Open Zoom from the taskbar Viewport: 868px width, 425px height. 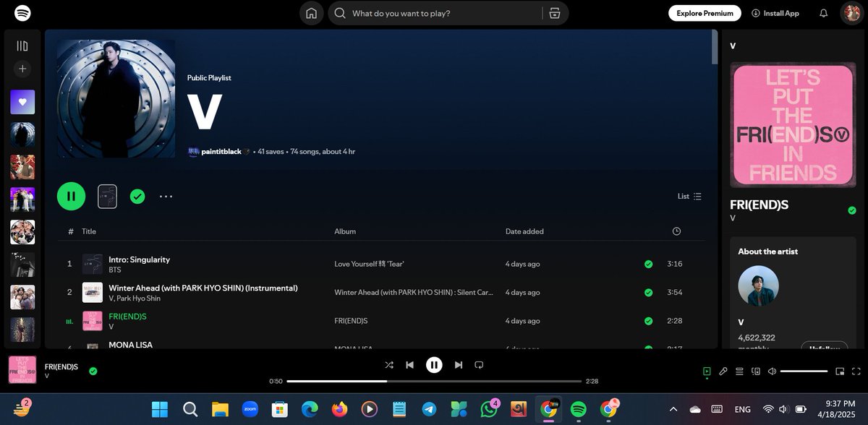[250, 409]
